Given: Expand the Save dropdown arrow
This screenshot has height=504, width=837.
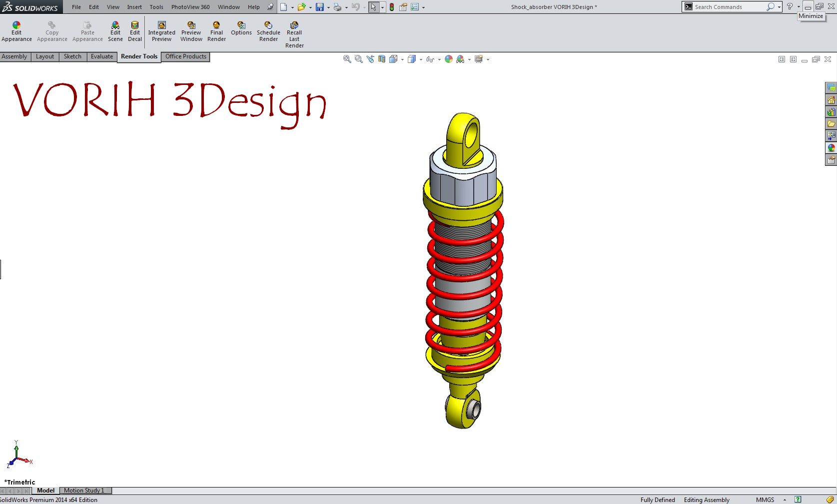Looking at the screenshot, I should tap(328, 7).
